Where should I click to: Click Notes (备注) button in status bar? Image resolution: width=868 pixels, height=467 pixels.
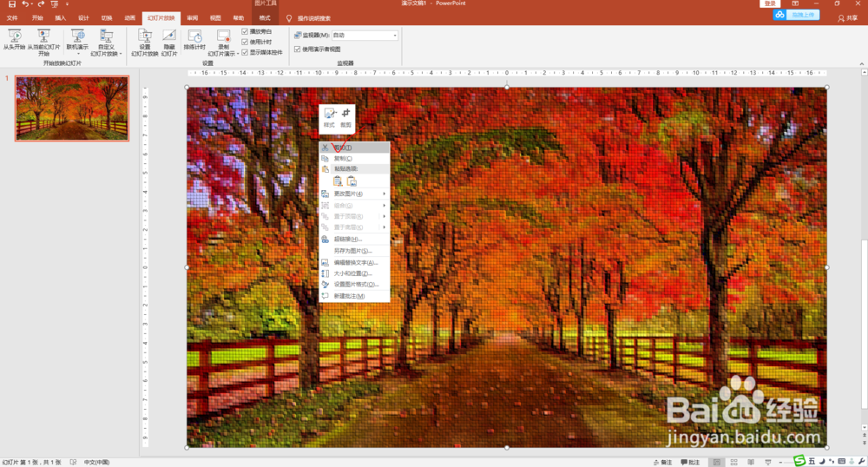click(x=662, y=462)
